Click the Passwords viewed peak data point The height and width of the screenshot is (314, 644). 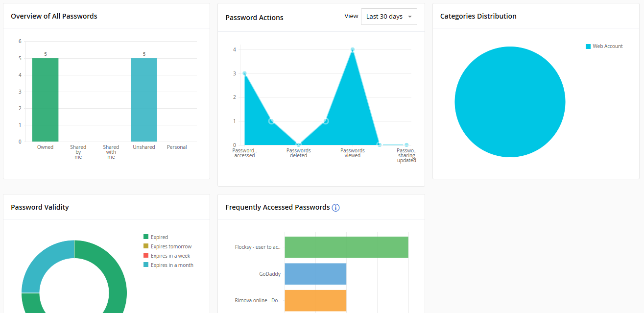click(x=353, y=49)
